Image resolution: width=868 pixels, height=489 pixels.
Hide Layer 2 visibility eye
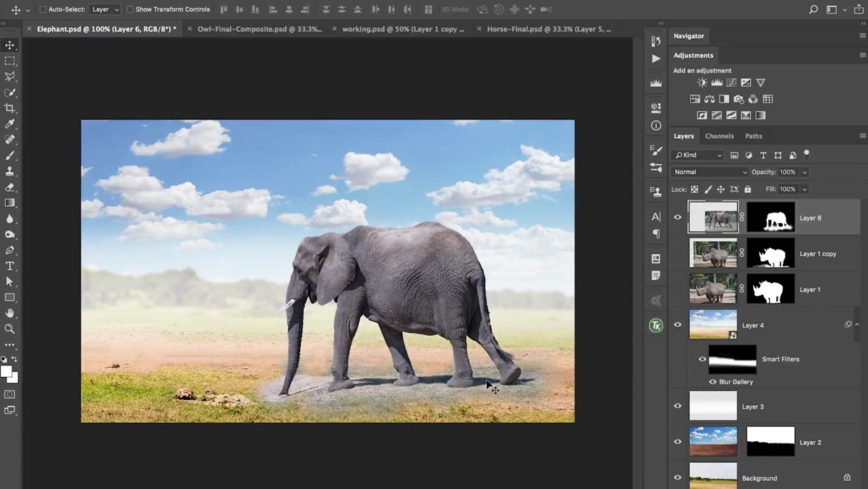point(678,442)
